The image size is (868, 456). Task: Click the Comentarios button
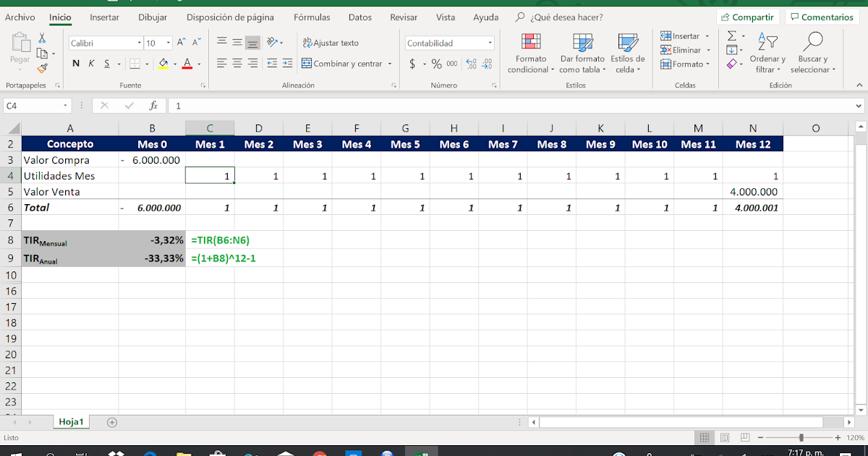[x=822, y=16]
